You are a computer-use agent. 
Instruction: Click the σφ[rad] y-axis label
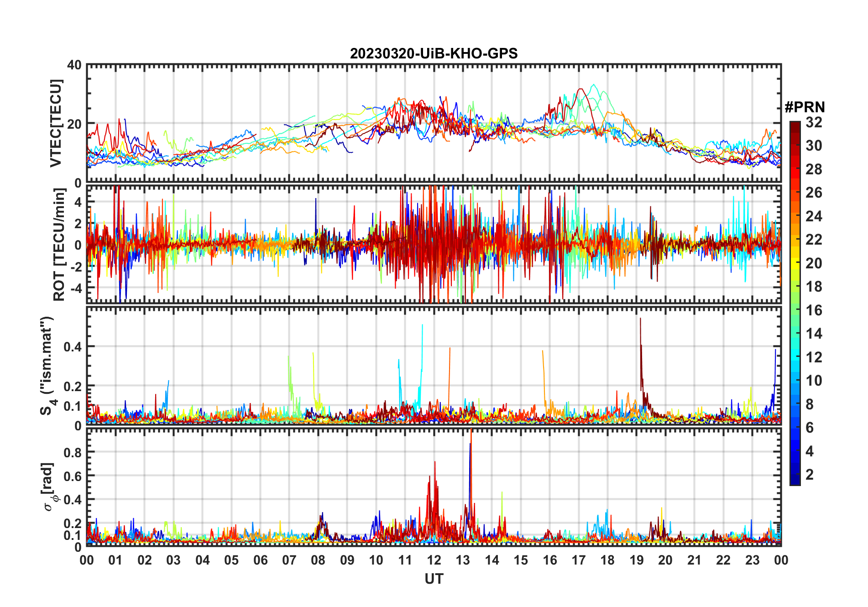tap(48, 487)
